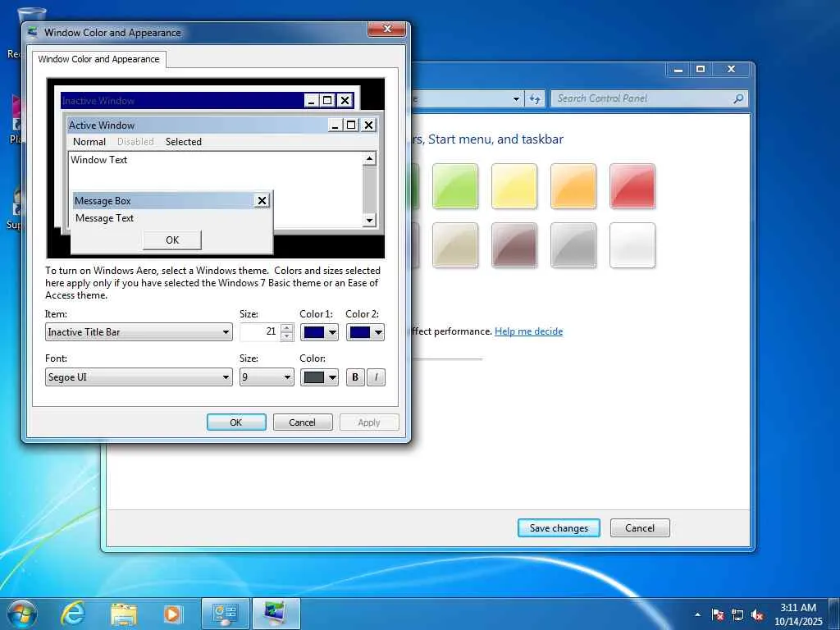Image resolution: width=840 pixels, height=630 pixels.
Task: Click preview scrollbar down arrow
Action: 370,220
